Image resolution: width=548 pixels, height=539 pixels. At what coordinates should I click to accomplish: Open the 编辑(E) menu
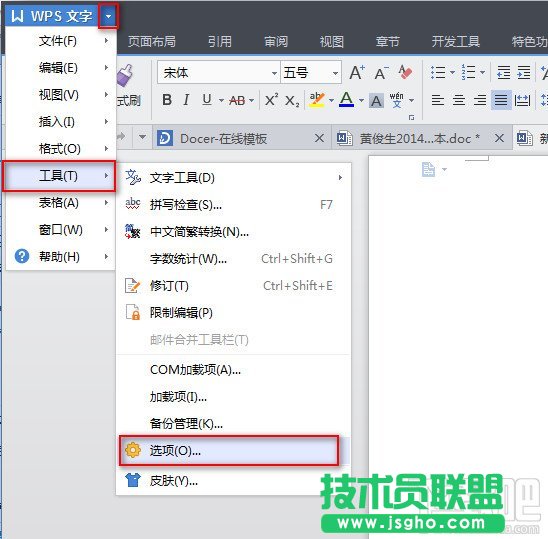(60, 68)
